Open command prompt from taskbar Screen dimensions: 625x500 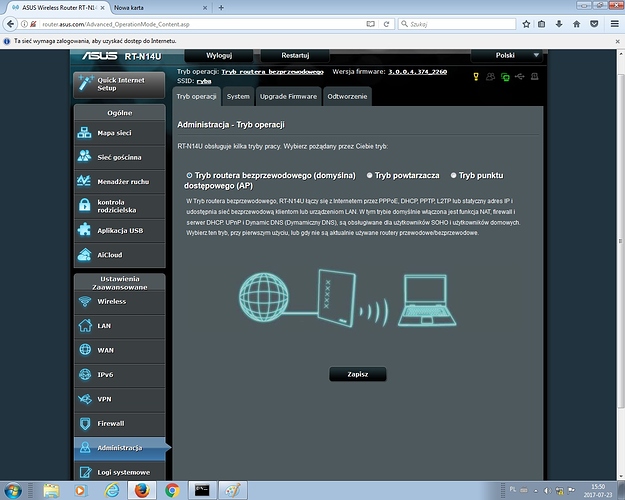(x=202, y=490)
